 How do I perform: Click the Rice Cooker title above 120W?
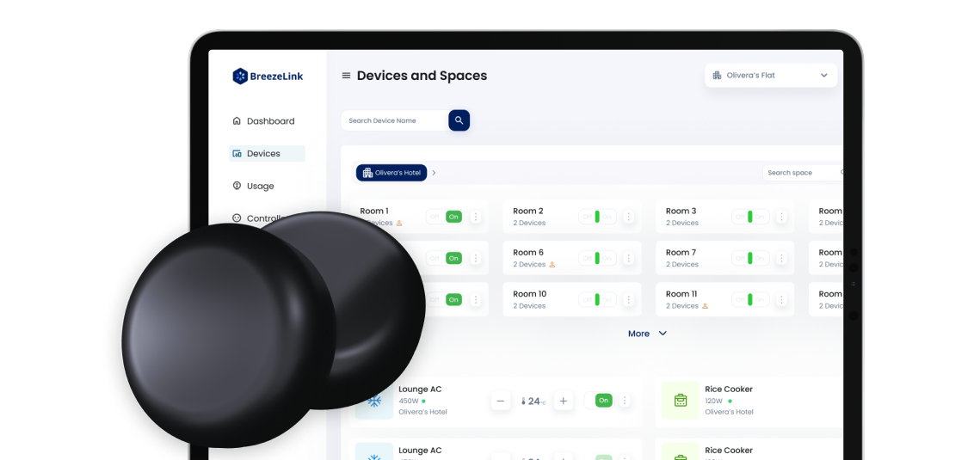coord(729,389)
